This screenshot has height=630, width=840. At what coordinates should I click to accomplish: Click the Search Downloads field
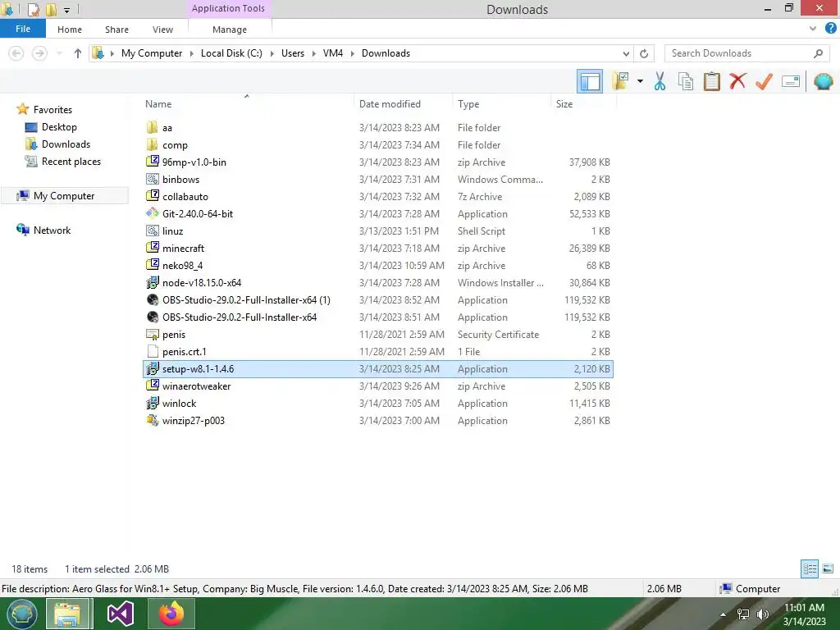point(746,53)
